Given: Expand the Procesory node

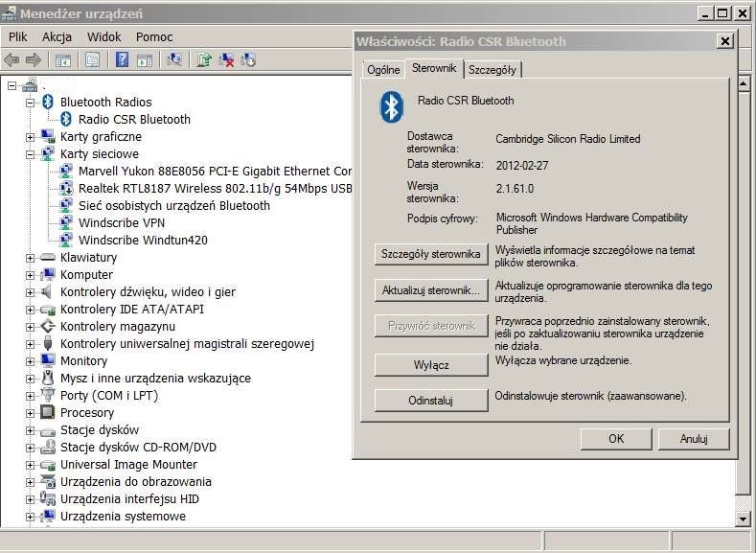Looking at the screenshot, I should coord(30,413).
